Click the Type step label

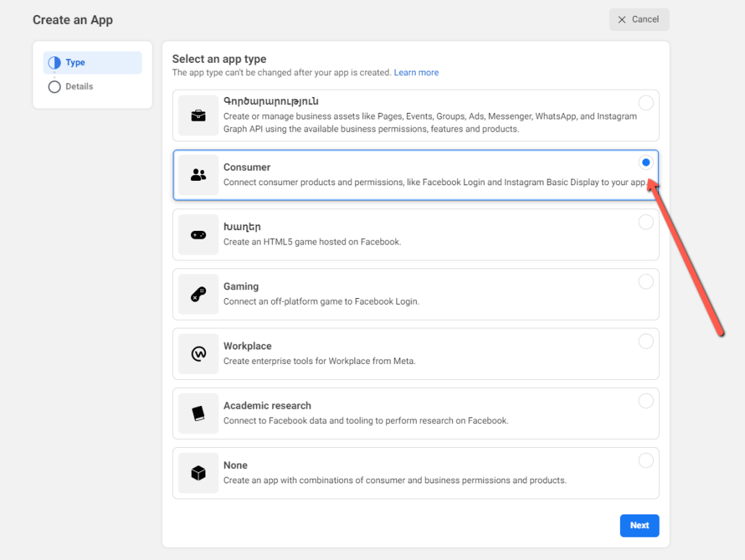coord(72,62)
